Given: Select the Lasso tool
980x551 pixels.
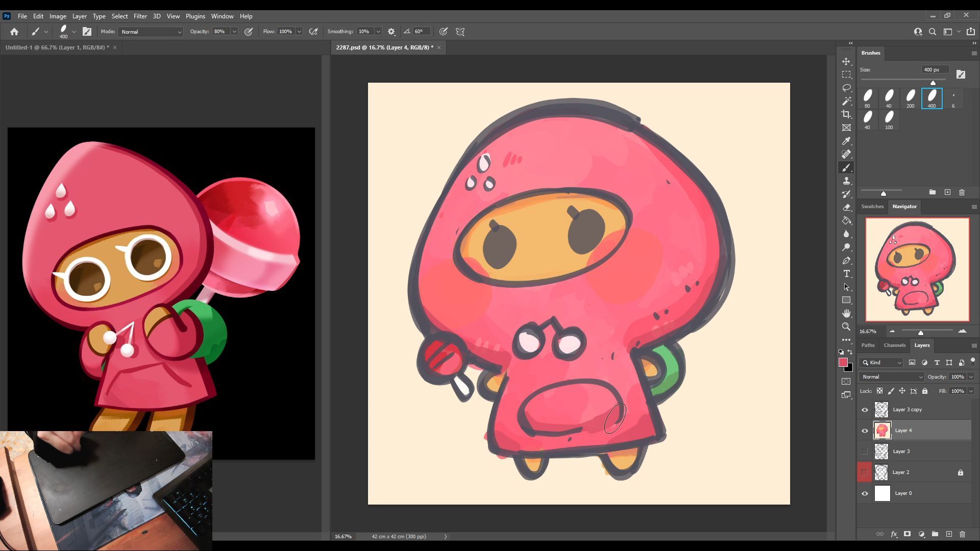Looking at the screenshot, I should (846, 88).
